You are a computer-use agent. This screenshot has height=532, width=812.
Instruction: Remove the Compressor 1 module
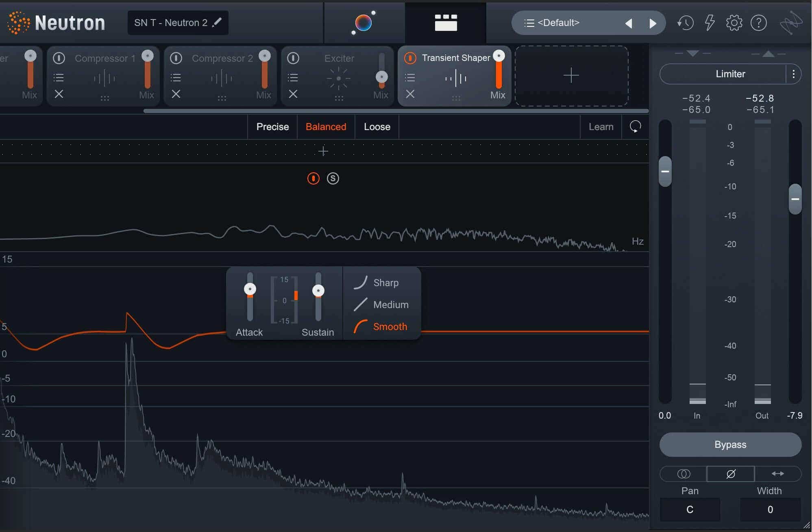(59, 94)
